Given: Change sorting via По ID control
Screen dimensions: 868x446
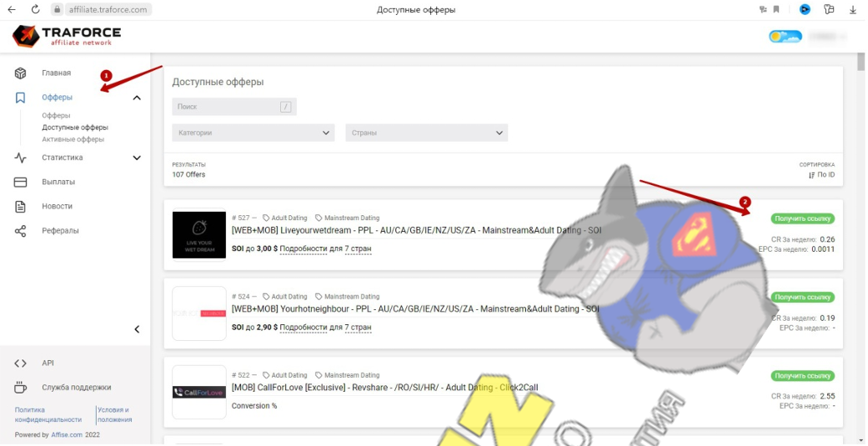Looking at the screenshot, I should coord(821,174).
